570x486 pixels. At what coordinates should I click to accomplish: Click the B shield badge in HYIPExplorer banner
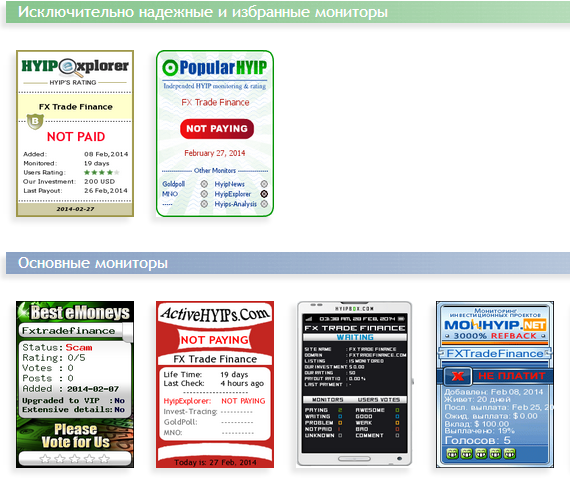pyautogui.click(x=35, y=121)
